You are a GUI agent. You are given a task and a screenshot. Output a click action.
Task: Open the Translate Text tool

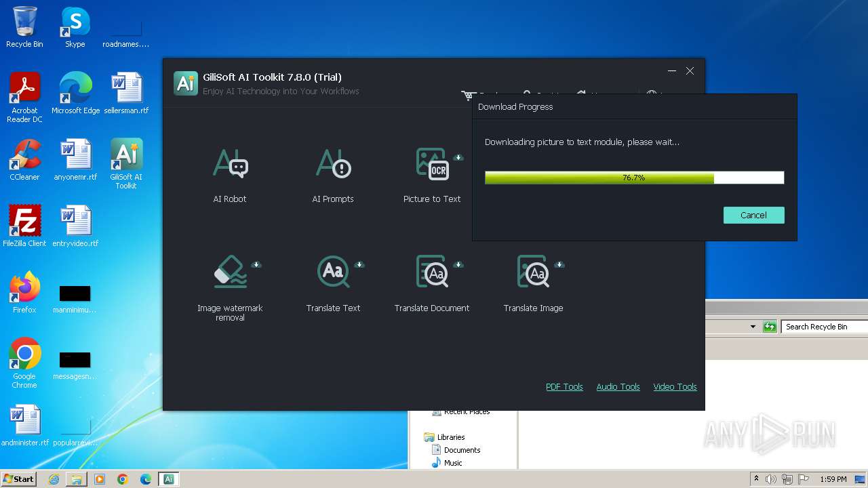click(x=333, y=283)
